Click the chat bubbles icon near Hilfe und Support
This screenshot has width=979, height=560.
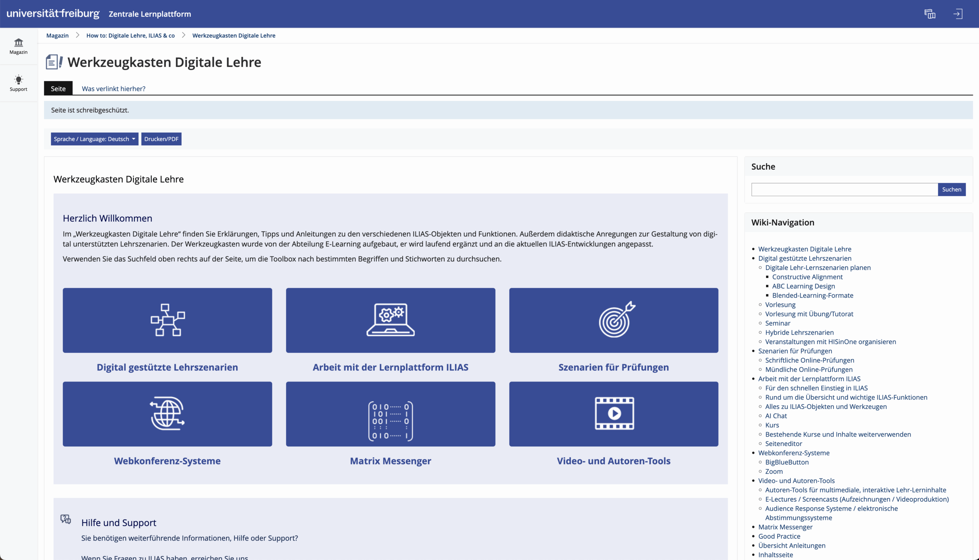coord(66,519)
